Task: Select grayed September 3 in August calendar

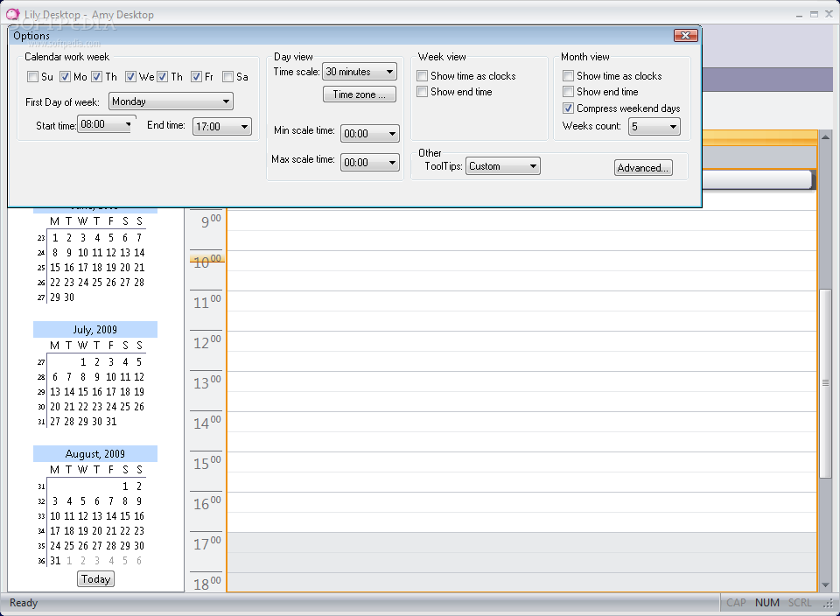Action: 97,561
